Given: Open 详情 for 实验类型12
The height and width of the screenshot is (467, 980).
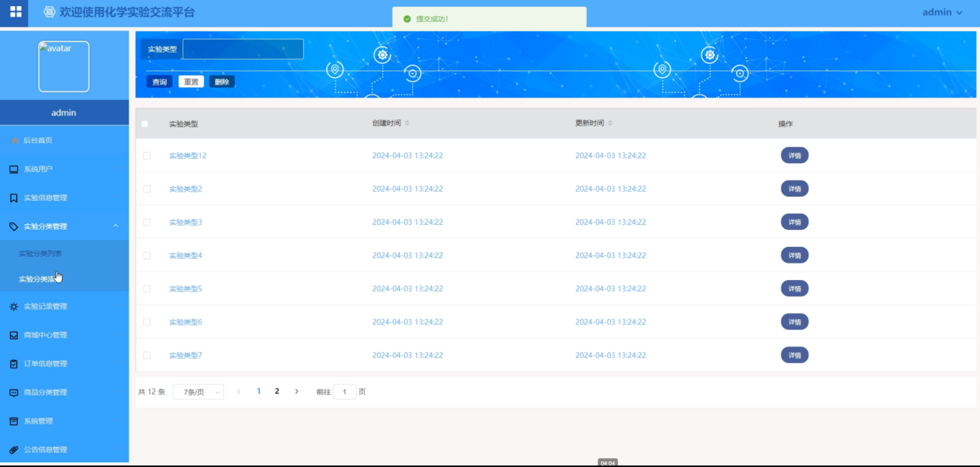Looking at the screenshot, I should pos(794,155).
